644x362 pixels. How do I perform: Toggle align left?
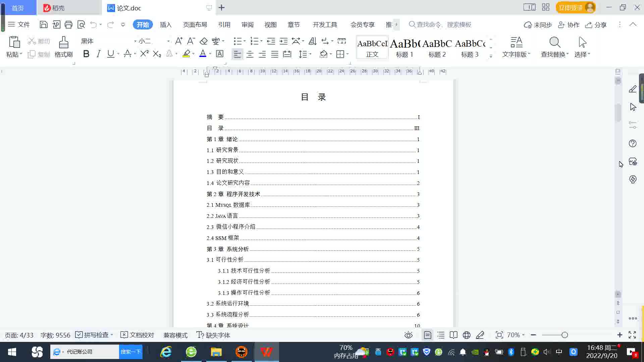[x=237, y=54]
